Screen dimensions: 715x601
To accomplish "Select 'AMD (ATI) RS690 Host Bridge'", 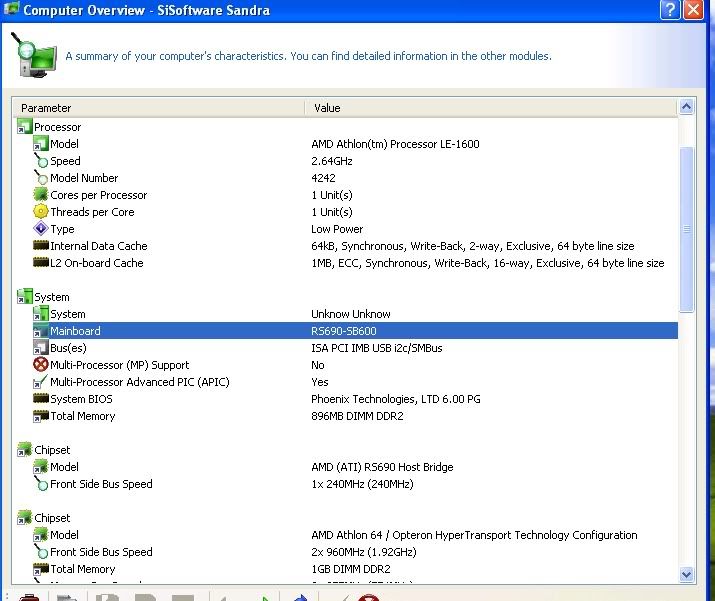I will pyautogui.click(x=382, y=467).
